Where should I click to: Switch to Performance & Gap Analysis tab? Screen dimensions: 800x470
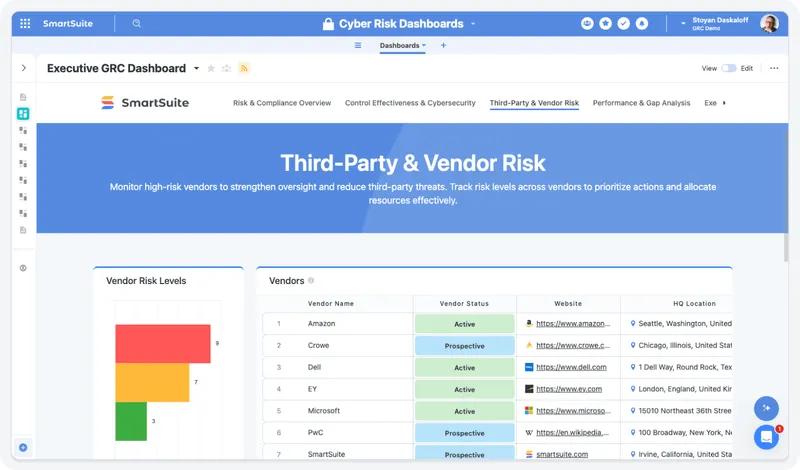click(641, 103)
